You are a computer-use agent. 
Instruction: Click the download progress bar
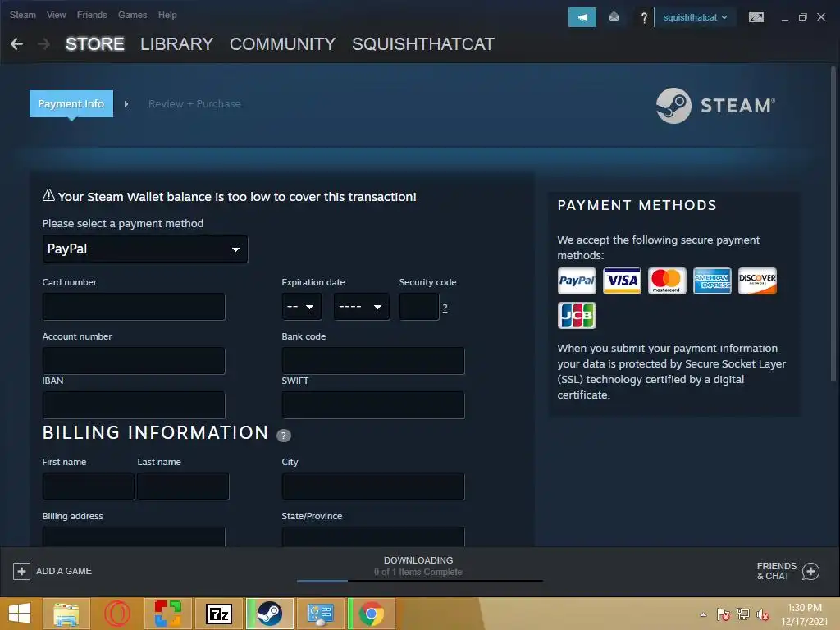click(x=419, y=581)
